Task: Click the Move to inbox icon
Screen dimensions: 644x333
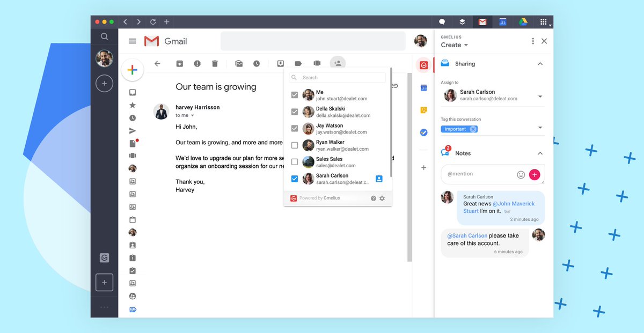Action: 281,64
